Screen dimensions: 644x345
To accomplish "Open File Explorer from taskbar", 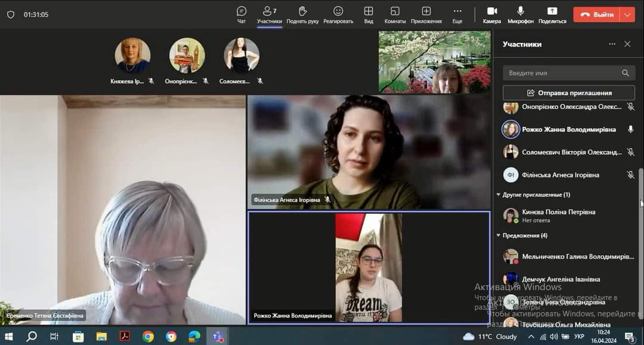I will pos(101,337).
